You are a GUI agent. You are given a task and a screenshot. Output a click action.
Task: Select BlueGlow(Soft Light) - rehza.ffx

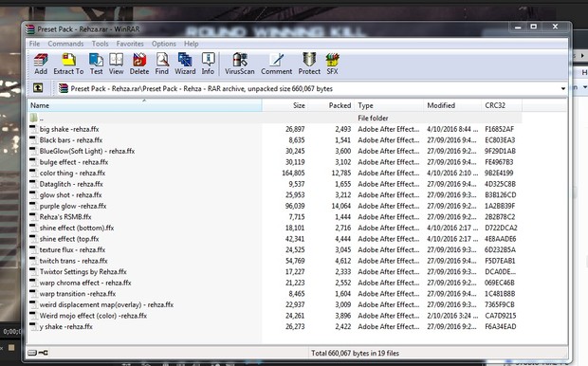87,151
